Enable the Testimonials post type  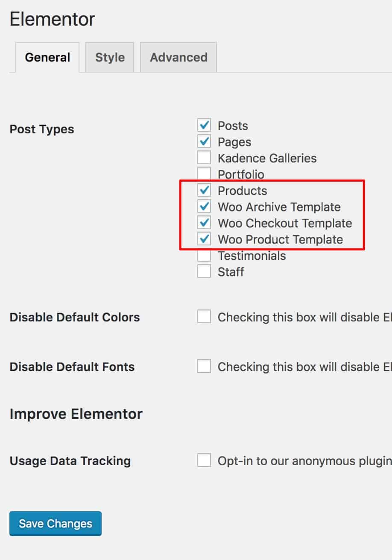(x=204, y=255)
